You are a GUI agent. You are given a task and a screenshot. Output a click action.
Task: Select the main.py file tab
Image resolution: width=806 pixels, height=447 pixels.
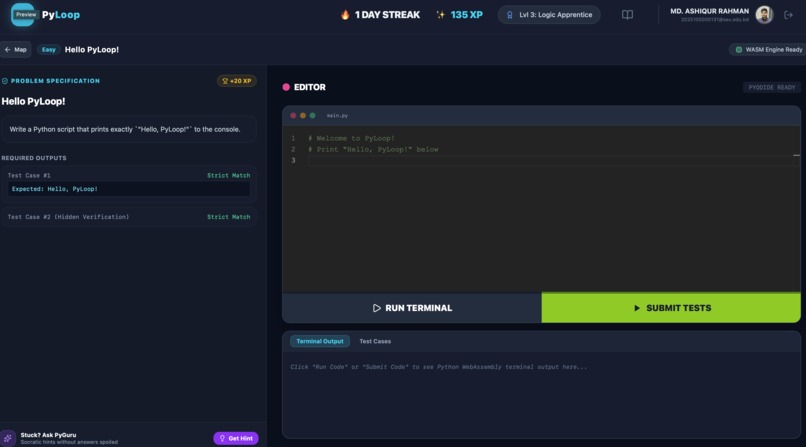[x=337, y=116]
